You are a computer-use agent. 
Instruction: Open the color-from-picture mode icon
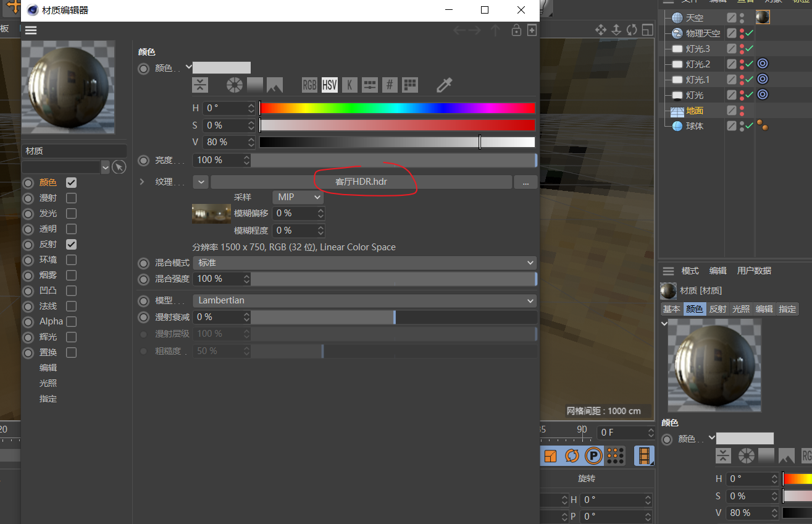point(275,85)
